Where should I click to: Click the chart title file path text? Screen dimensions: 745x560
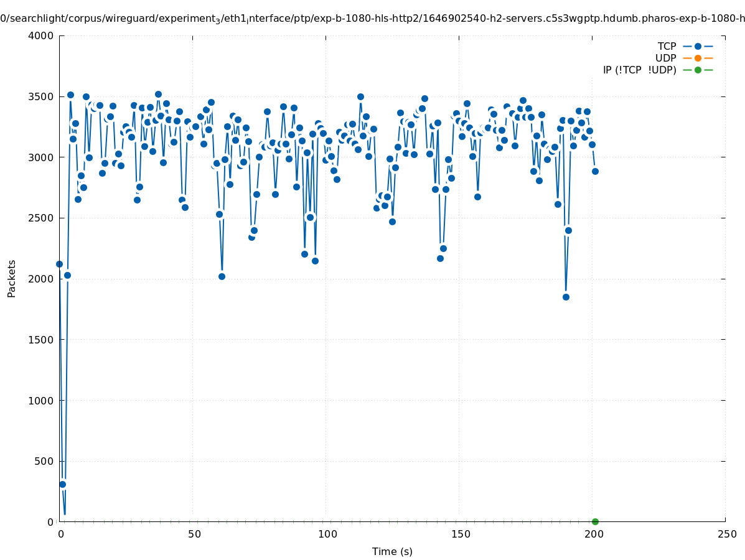coord(372,19)
